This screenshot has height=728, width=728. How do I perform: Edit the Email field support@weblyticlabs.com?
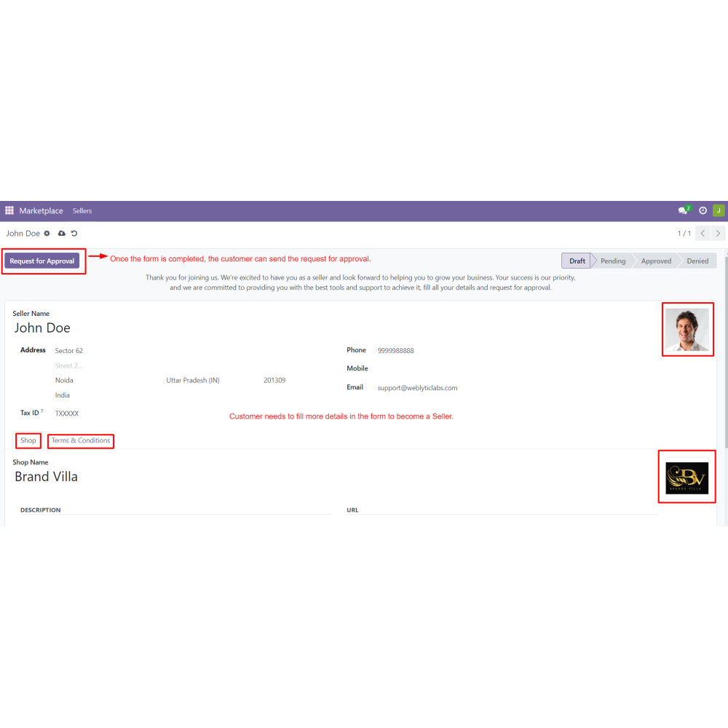(x=417, y=388)
